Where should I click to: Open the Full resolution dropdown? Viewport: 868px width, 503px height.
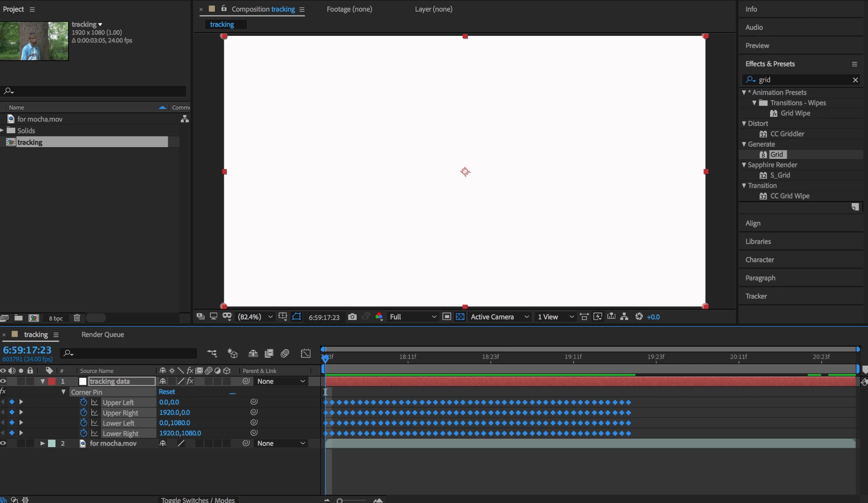coord(413,317)
